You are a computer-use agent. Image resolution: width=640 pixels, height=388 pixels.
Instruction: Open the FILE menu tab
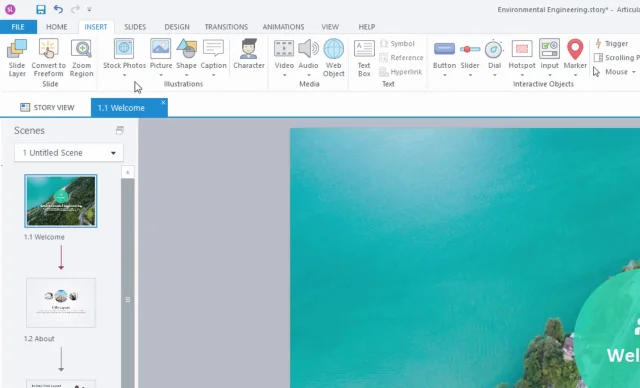18,27
